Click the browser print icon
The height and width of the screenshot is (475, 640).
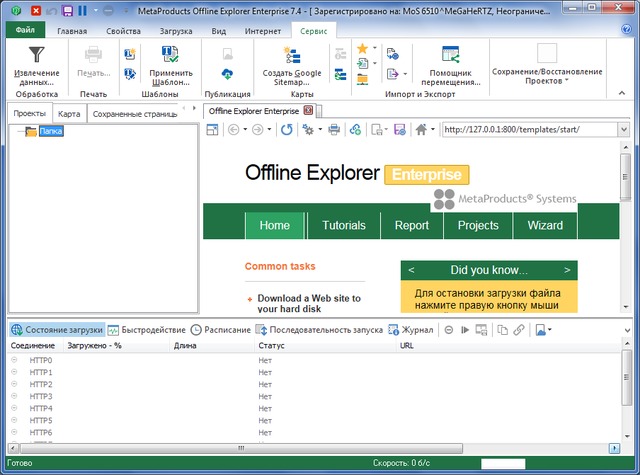[x=335, y=130]
